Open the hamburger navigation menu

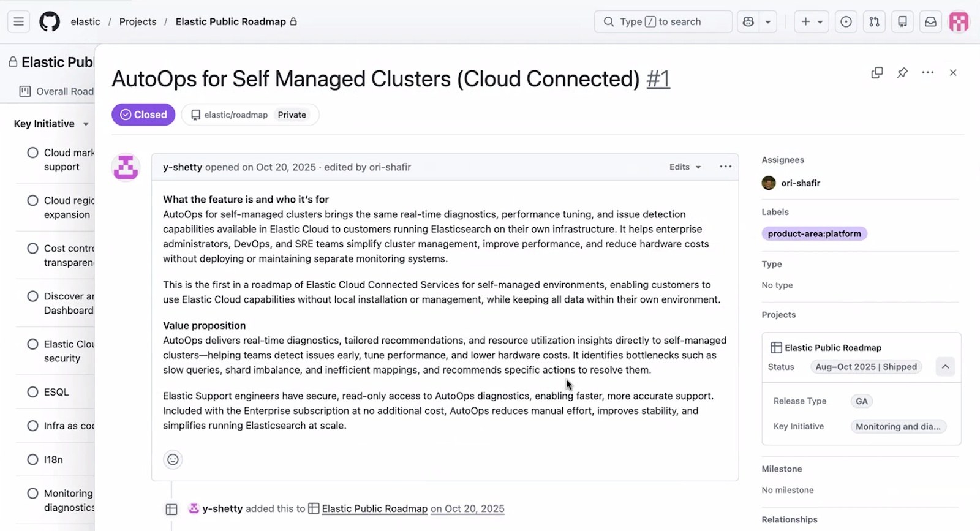18,21
